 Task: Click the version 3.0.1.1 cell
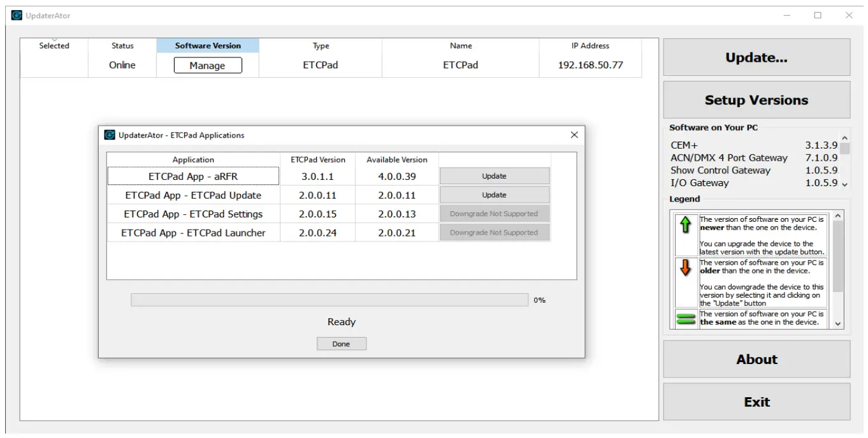coord(318,176)
